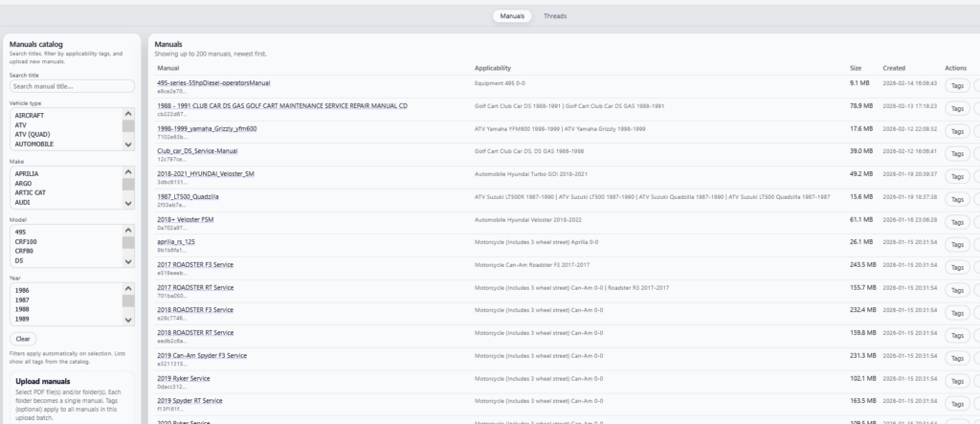Image resolution: width=980 pixels, height=424 pixels.
Task: Choose ARCTIC CAT in Make list
Action: (31, 192)
